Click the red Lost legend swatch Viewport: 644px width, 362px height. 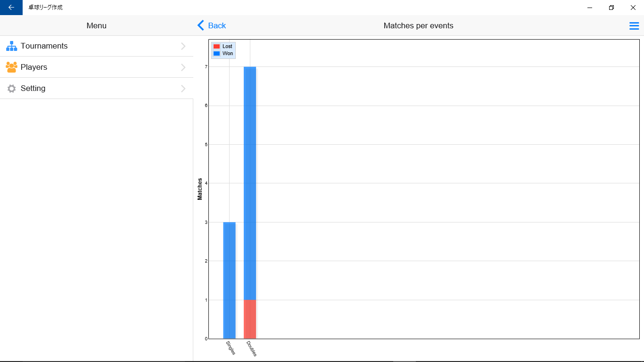[x=216, y=46]
